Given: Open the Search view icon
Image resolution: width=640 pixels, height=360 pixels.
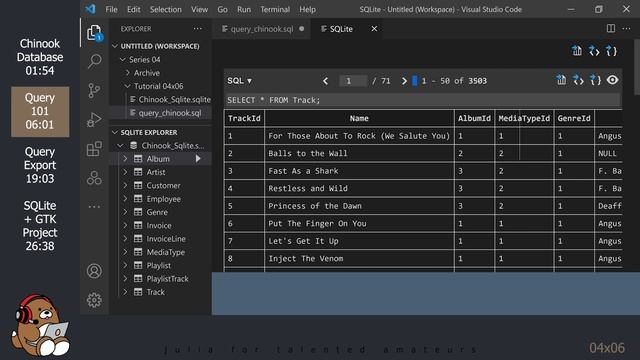Looking at the screenshot, I should pyautogui.click(x=94, y=62).
